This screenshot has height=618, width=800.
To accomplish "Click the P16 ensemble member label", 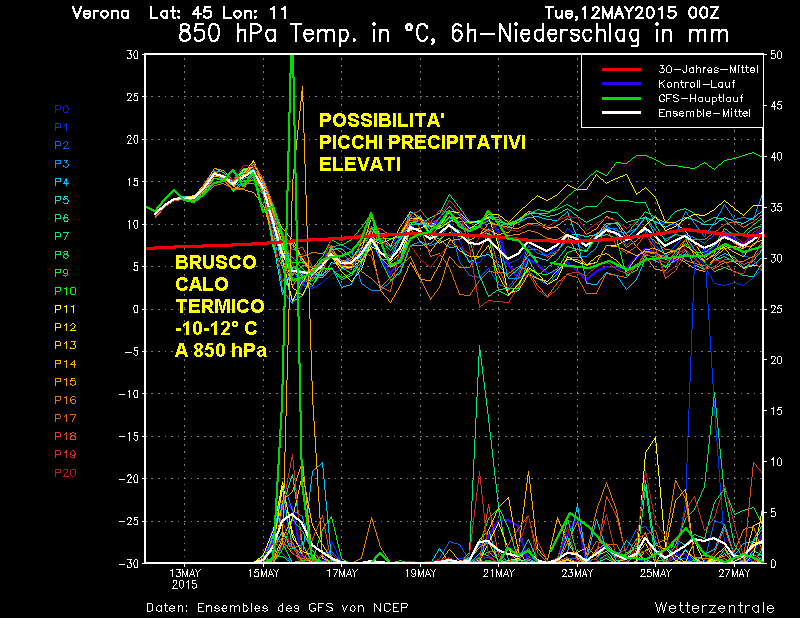I will point(65,400).
